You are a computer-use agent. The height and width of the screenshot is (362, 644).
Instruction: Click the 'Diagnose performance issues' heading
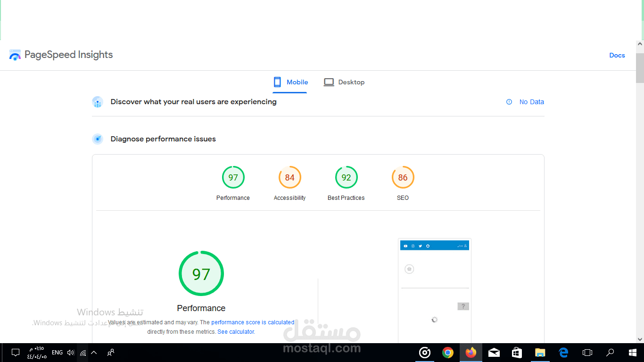(x=163, y=139)
